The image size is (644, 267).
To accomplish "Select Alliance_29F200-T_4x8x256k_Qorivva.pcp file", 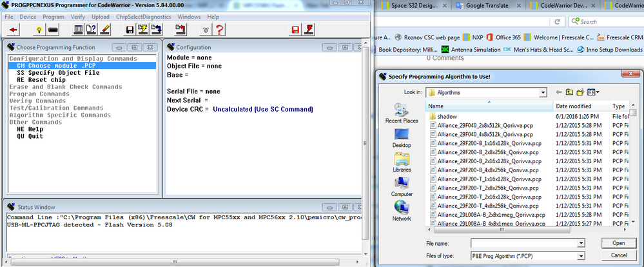I will pyautogui.click(x=484, y=206).
